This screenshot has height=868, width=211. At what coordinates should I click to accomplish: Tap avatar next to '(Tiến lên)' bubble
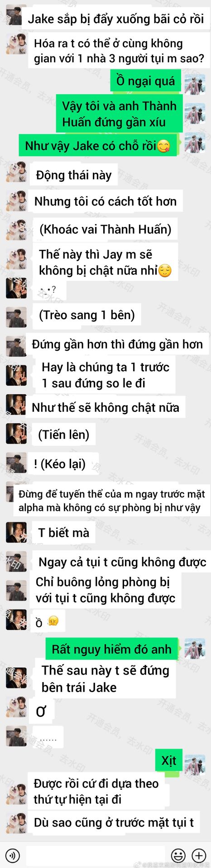click(16, 434)
